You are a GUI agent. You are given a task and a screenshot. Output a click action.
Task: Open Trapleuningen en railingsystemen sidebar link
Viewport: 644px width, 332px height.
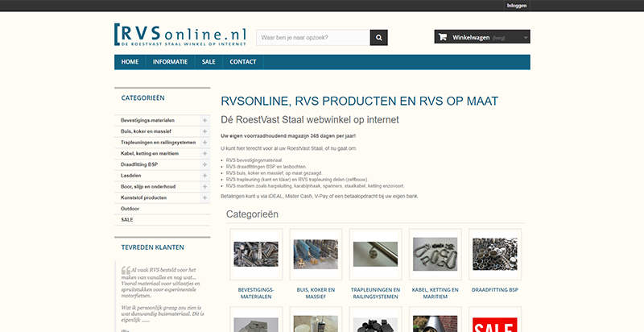(x=158, y=143)
